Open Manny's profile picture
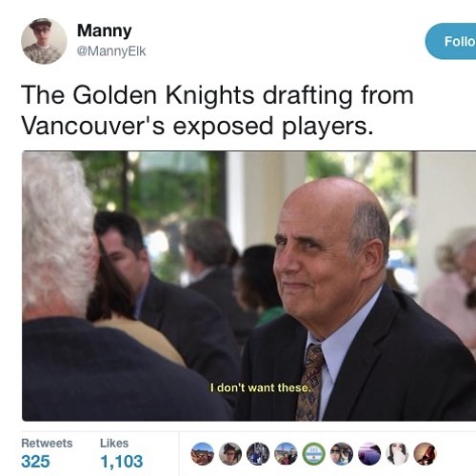 tap(44, 41)
